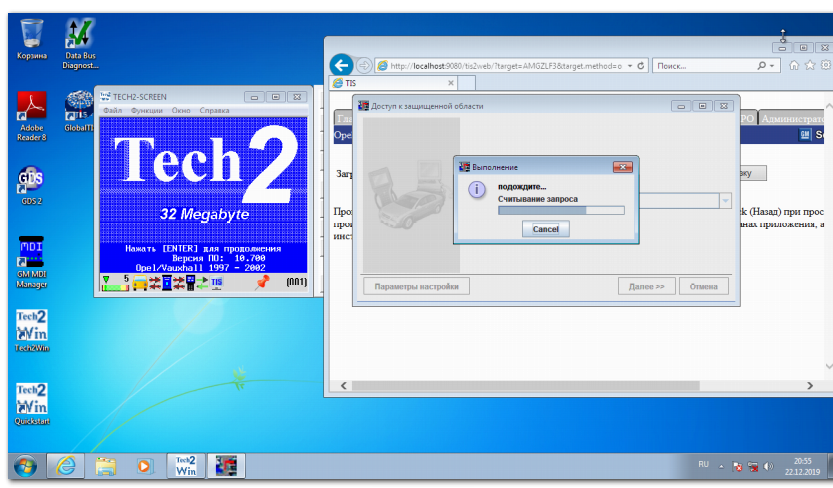Open a new browser tab
This screenshot has width=833, height=488.
pyautogui.click(x=466, y=83)
